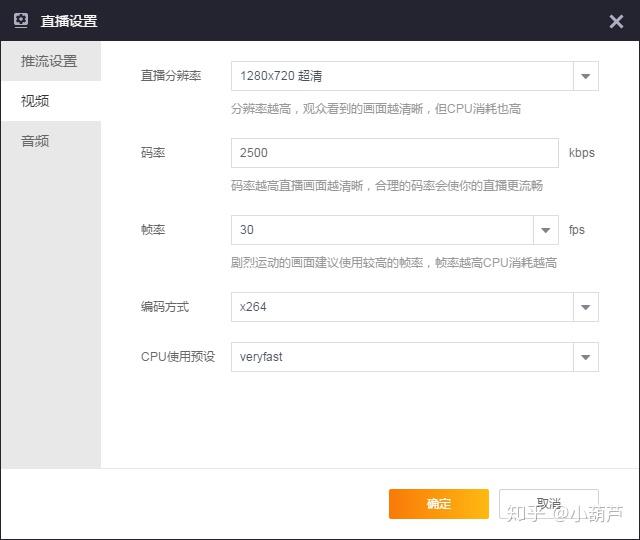Click the veryfast preset combo box

(415, 357)
